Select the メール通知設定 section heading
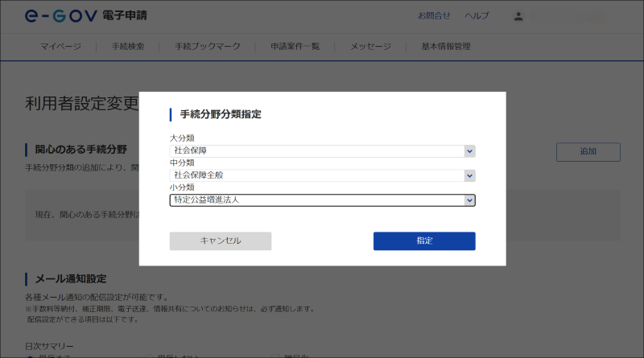This screenshot has width=644, height=358. click(x=71, y=279)
